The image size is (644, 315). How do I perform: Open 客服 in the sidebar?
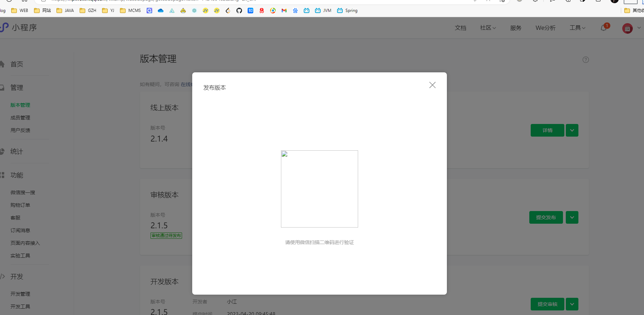[x=15, y=218]
